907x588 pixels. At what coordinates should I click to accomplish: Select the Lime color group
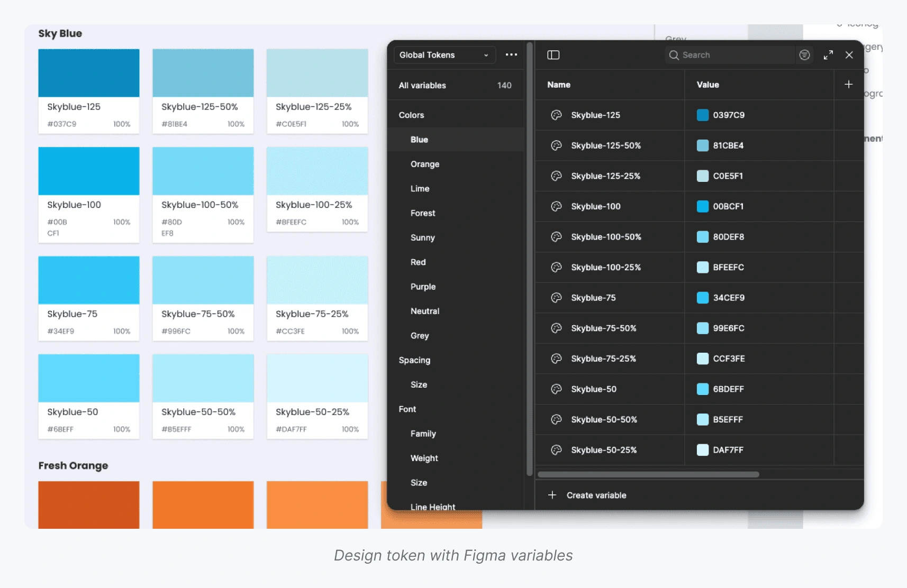coord(420,189)
